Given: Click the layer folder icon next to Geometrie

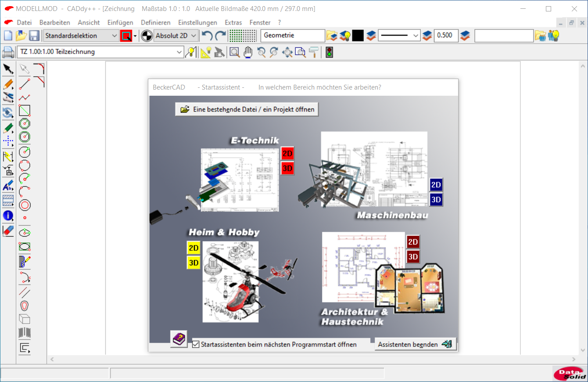Looking at the screenshot, I should click(332, 36).
